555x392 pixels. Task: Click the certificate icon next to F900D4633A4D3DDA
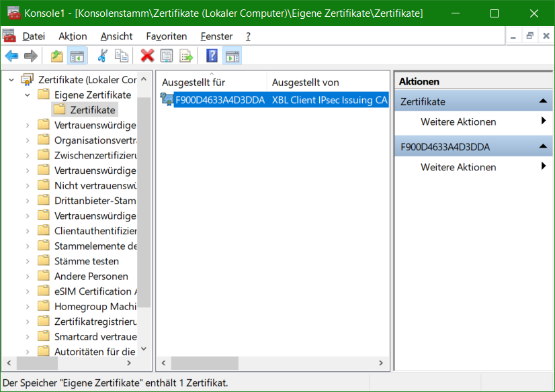(x=167, y=99)
